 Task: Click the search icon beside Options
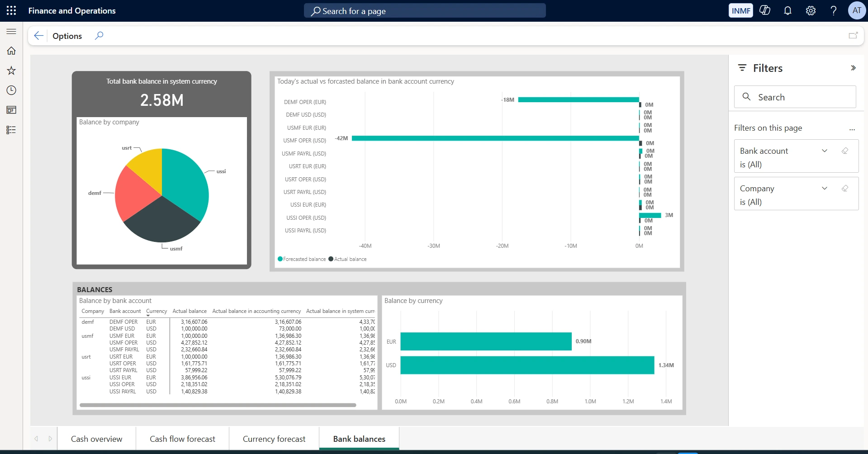(99, 36)
